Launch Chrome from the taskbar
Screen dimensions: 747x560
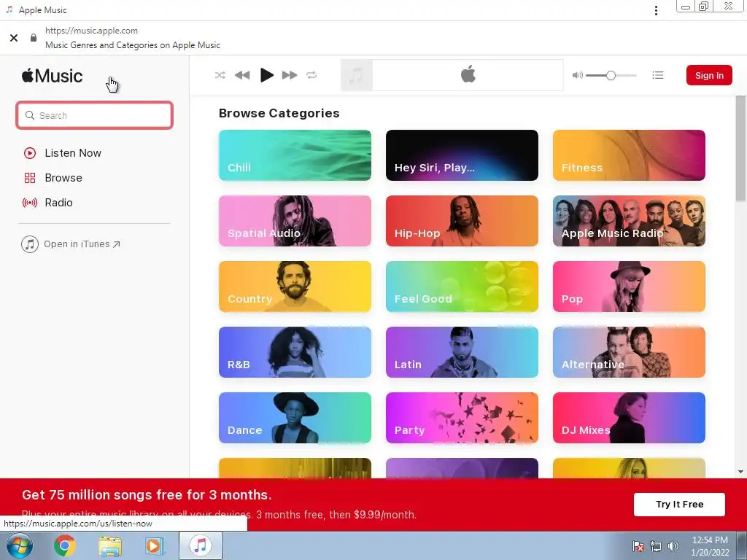pos(64,545)
